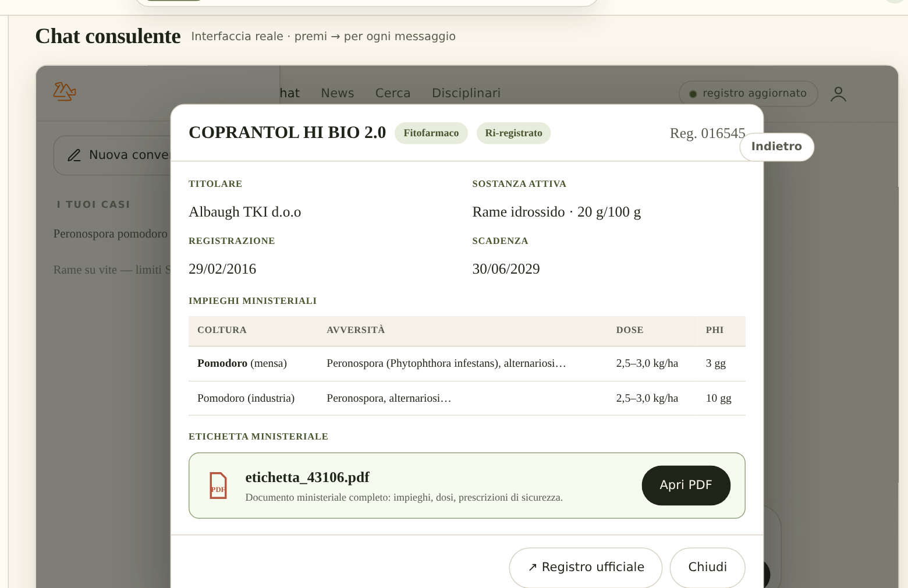Switch to the Chat tab

[x=290, y=93]
